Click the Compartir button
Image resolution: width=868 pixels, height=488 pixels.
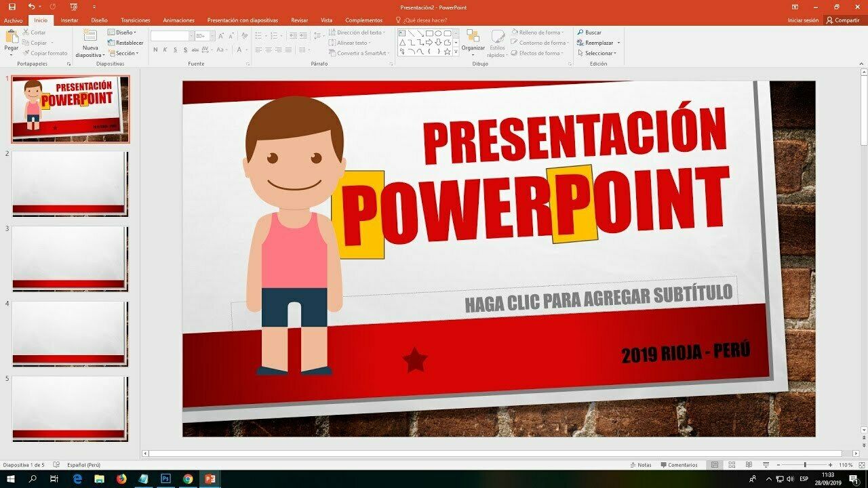tap(842, 20)
